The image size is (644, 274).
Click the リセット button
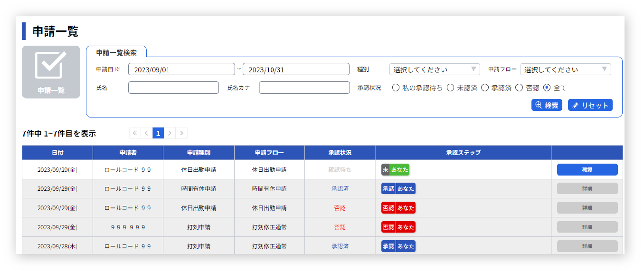[x=590, y=105]
